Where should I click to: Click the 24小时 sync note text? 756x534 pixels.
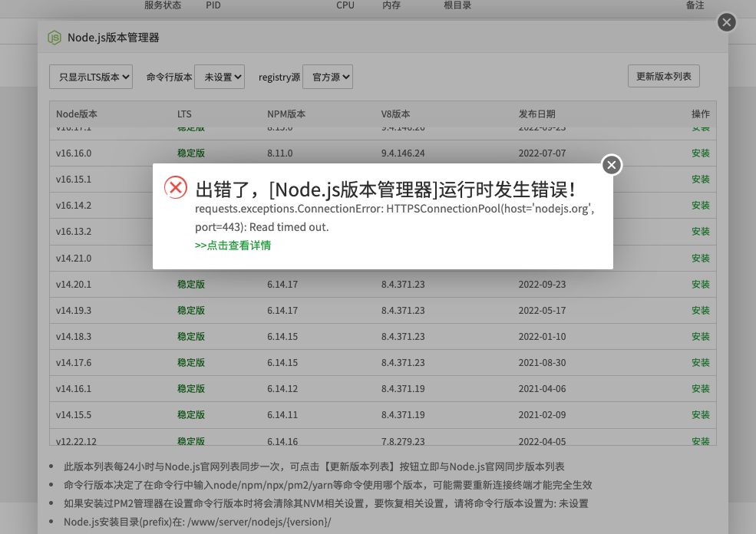click(314, 466)
